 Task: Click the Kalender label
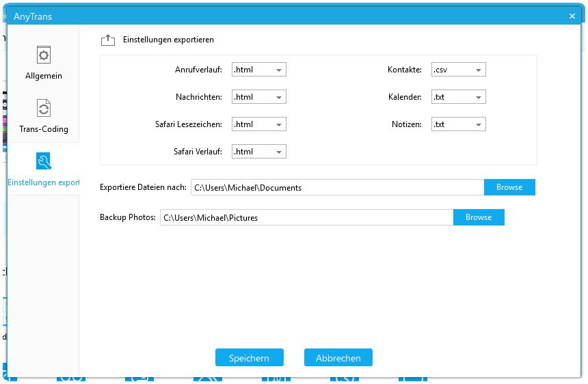click(405, 97)
